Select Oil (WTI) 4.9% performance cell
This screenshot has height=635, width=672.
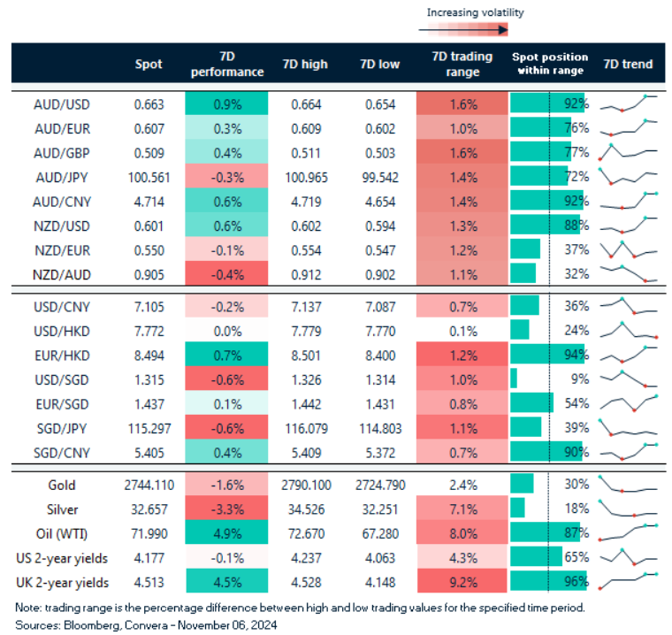(x=226, y=532)
